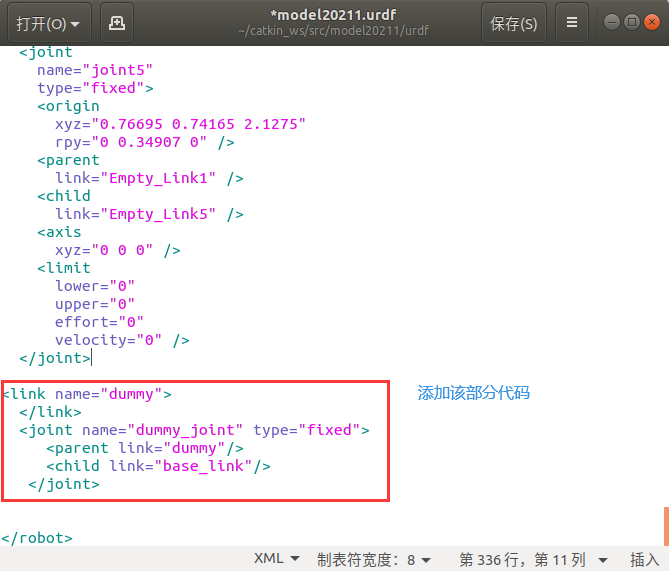Click the effort="0" line
The height and width of the screenshot is (571, 669).
(x=99, y=322)
